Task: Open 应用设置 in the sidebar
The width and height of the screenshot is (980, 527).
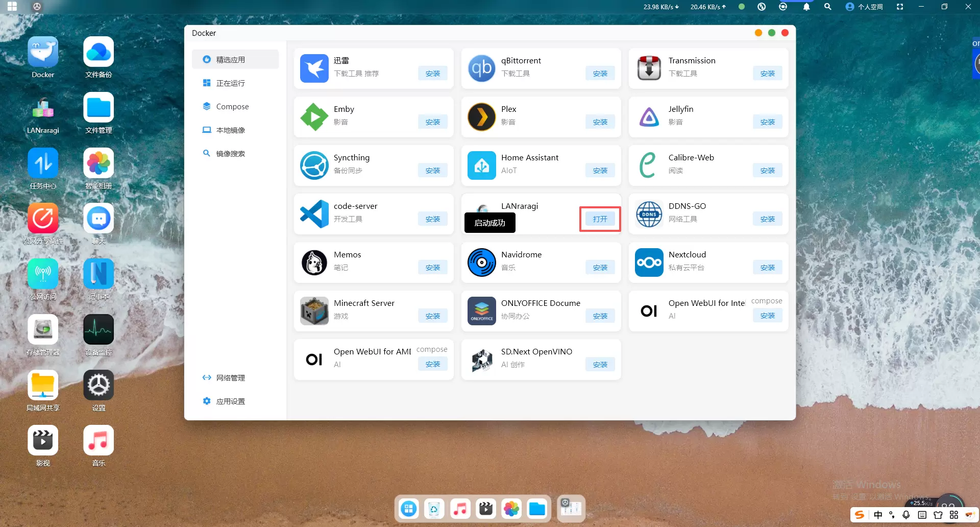Action: click(x=230, y=401)
